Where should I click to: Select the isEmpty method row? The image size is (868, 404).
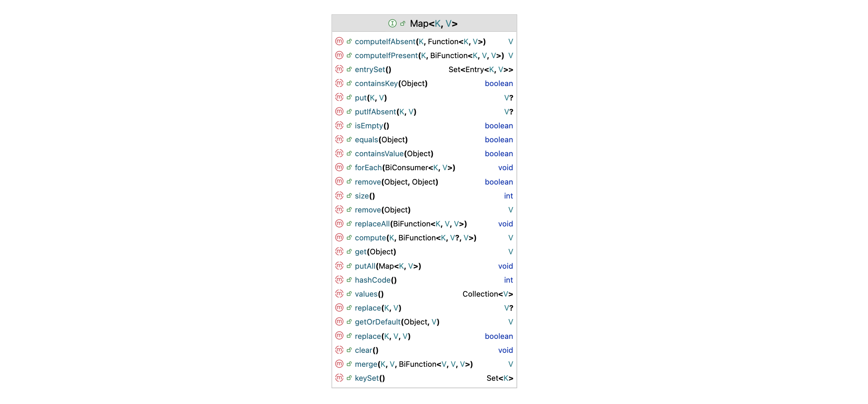coord(369,126)
